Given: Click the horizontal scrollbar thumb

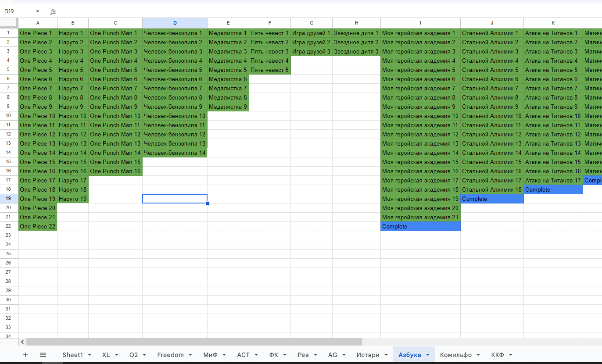Looking at the screenshot, I should (194, 342).
